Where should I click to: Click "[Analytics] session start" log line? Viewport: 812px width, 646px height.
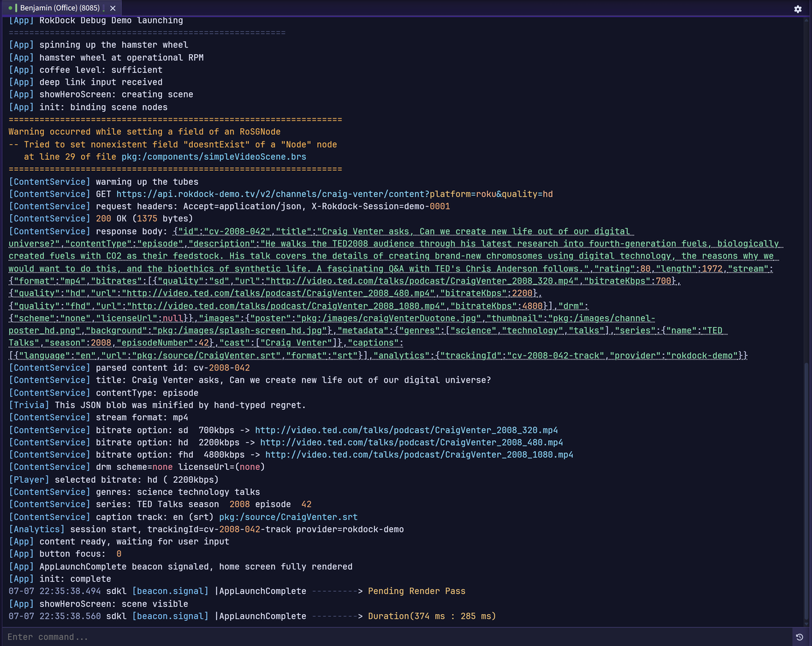tap(206, 530)
